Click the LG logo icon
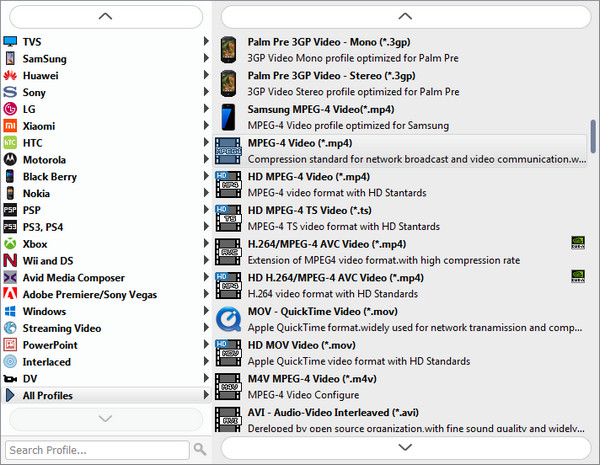Screen dimensions: 600x465 tap(10, 109)
